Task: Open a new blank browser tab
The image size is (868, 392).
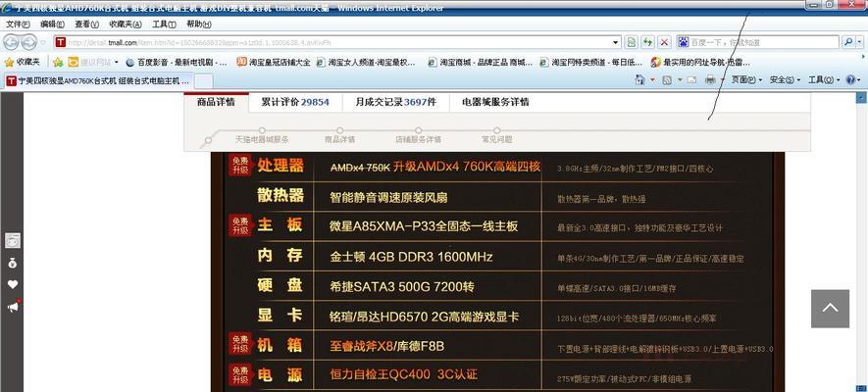Action: tap(204, 81)
